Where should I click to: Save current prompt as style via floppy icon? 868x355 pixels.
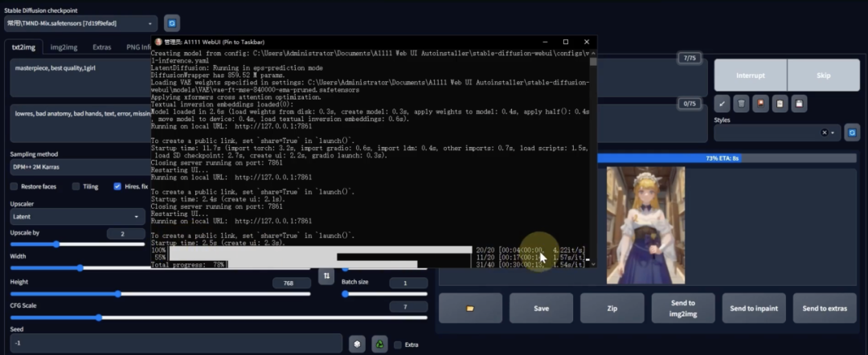tap(799, 104)
